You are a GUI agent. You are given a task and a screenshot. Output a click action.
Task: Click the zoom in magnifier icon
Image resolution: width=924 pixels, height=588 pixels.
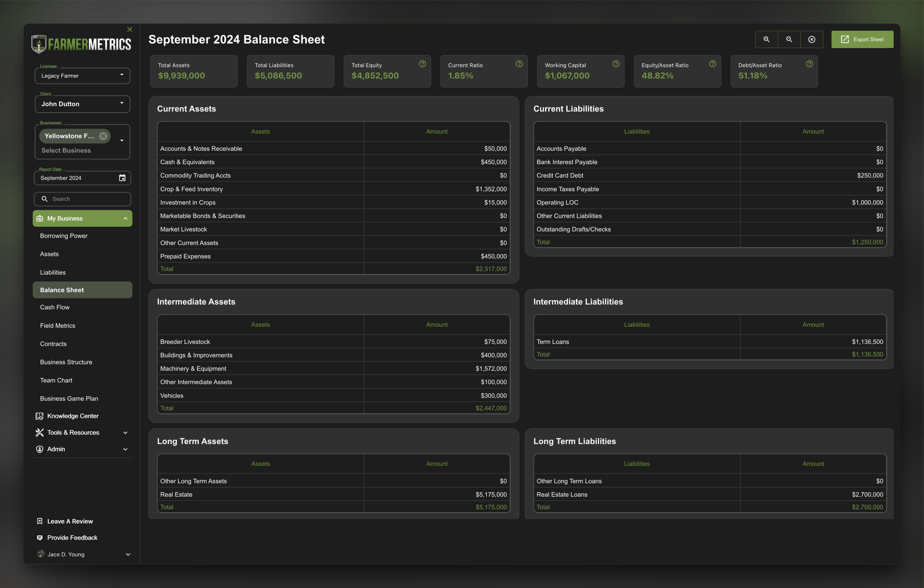766,39
